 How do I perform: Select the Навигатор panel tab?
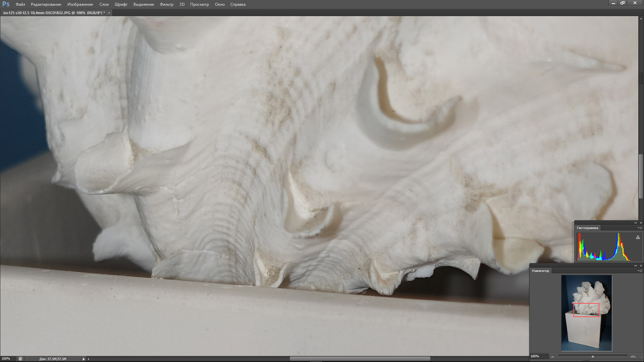pyautogui.click(x=540, y=271)
